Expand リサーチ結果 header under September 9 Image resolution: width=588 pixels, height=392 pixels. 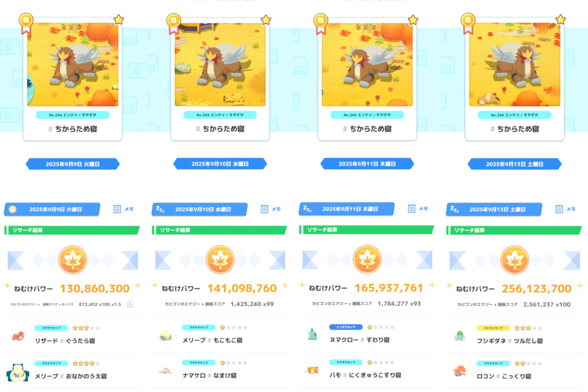tap(72, 230)
